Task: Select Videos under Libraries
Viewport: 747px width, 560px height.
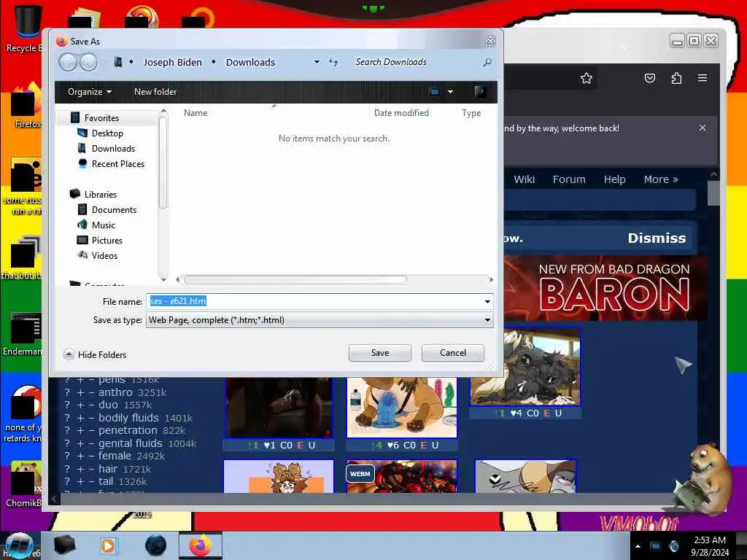Action: pos(104,256)
